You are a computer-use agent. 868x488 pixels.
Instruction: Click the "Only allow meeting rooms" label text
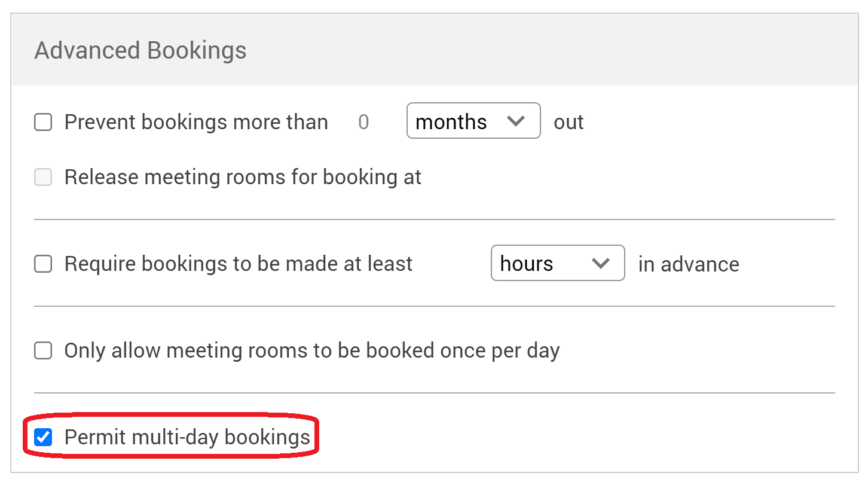pyautogui.click(x=311, y=350)
